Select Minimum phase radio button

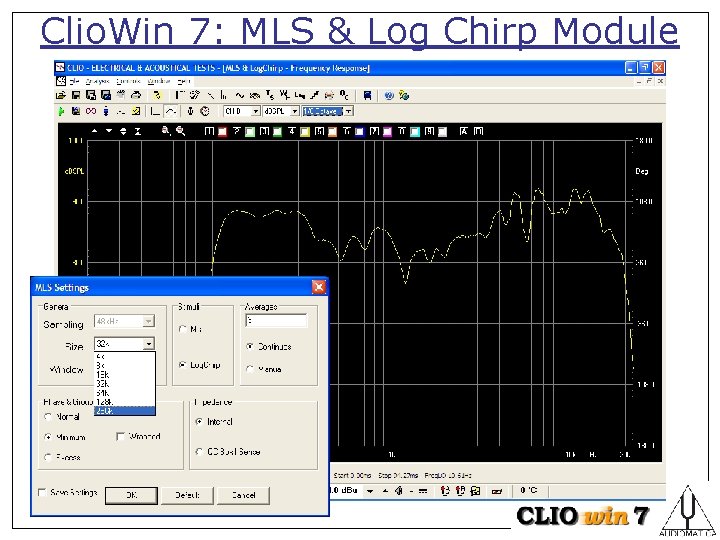point(48,437)
